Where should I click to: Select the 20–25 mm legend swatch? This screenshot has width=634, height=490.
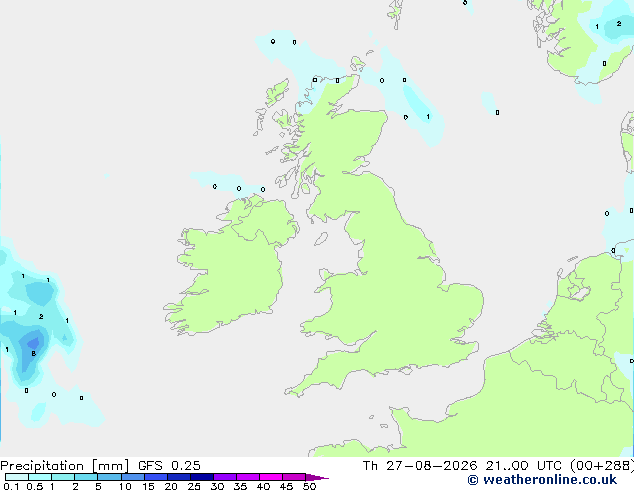(x=179, y=477)
